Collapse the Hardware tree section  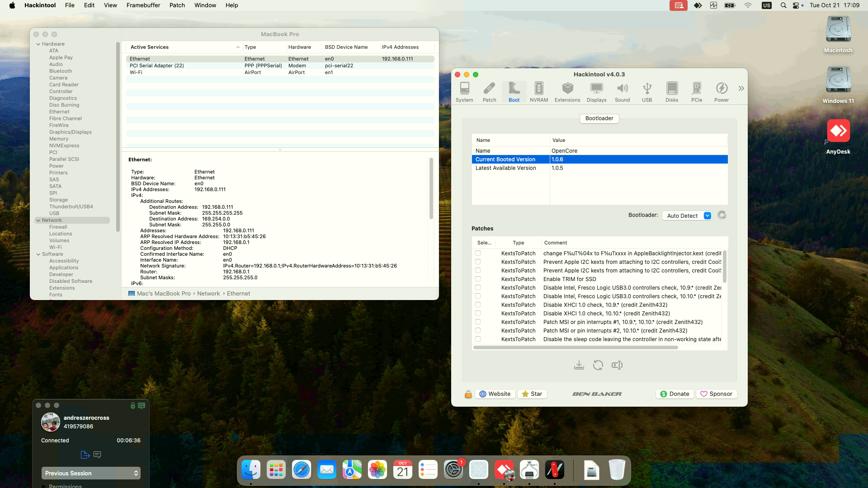[38, 44]
